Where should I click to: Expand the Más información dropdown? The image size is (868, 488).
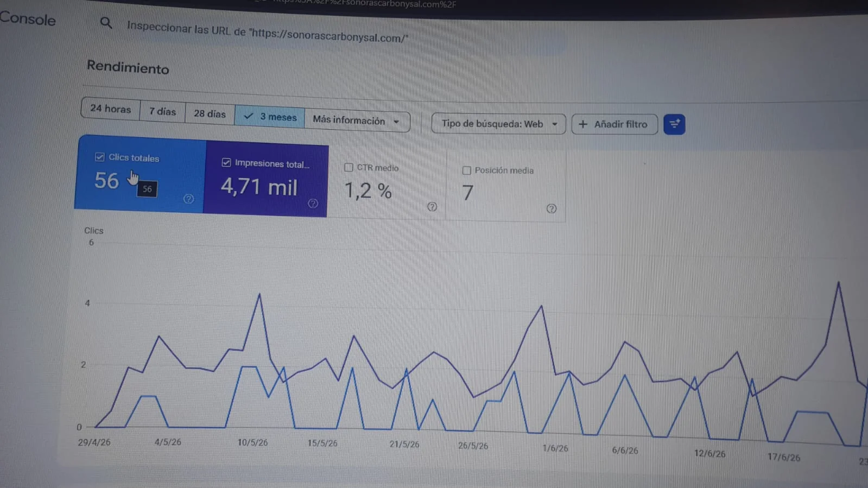[x=357, y=121]
